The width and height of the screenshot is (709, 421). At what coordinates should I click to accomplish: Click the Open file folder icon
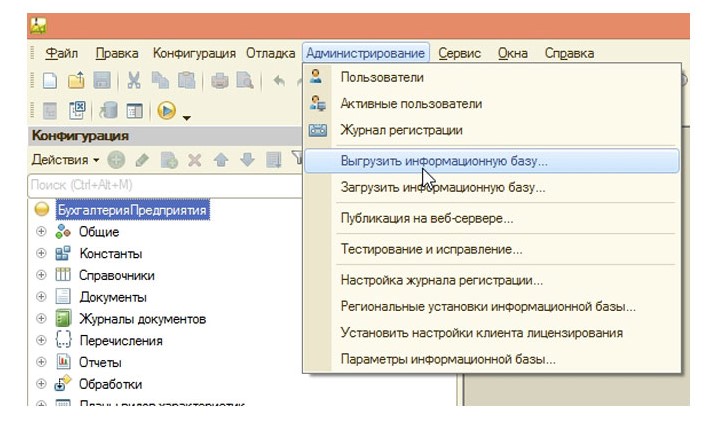tap(76, 81)
